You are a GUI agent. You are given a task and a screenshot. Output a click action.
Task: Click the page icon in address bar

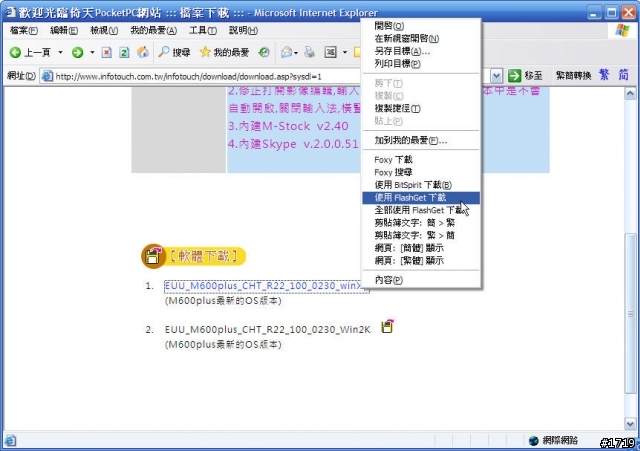(47, 76)
